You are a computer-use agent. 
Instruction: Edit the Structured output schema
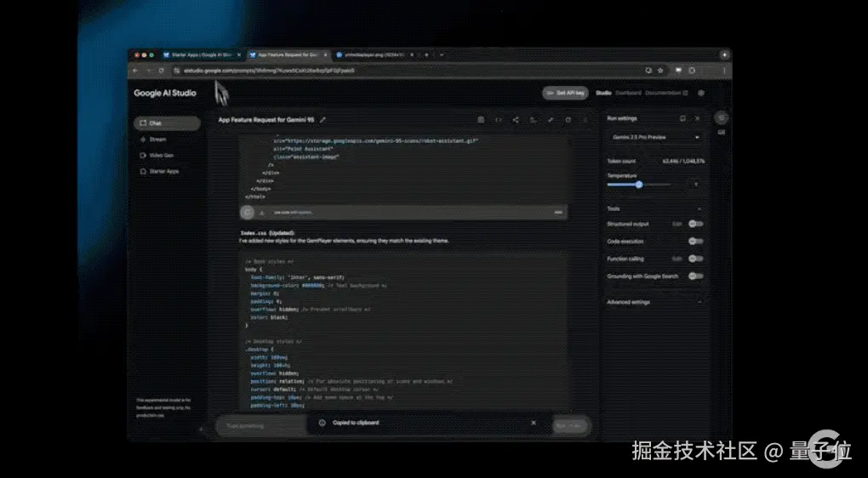pyautogui.click(x=677, y=224)
